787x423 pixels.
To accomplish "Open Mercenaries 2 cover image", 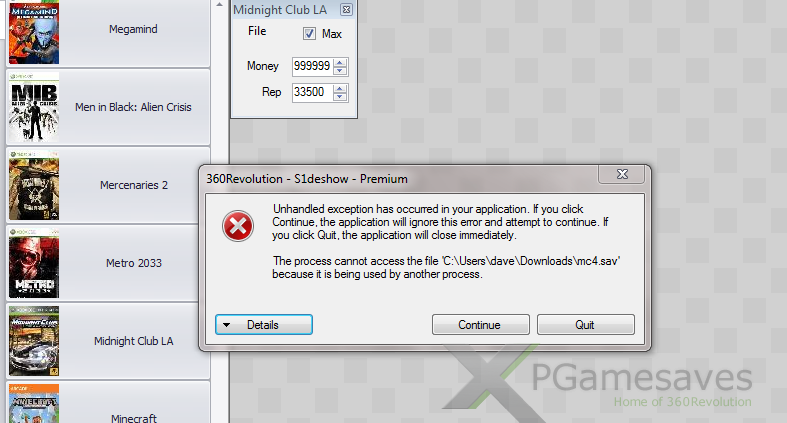I will (x=34, y=185).
